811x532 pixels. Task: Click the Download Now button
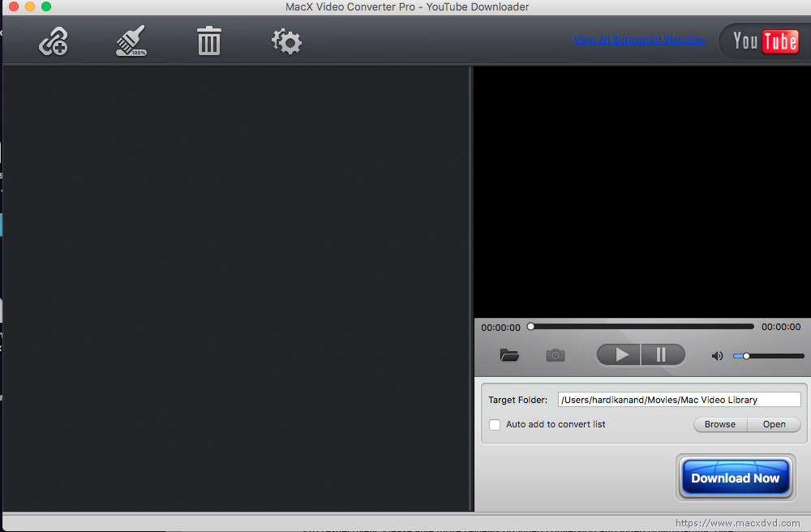click(x=735, y=478)
